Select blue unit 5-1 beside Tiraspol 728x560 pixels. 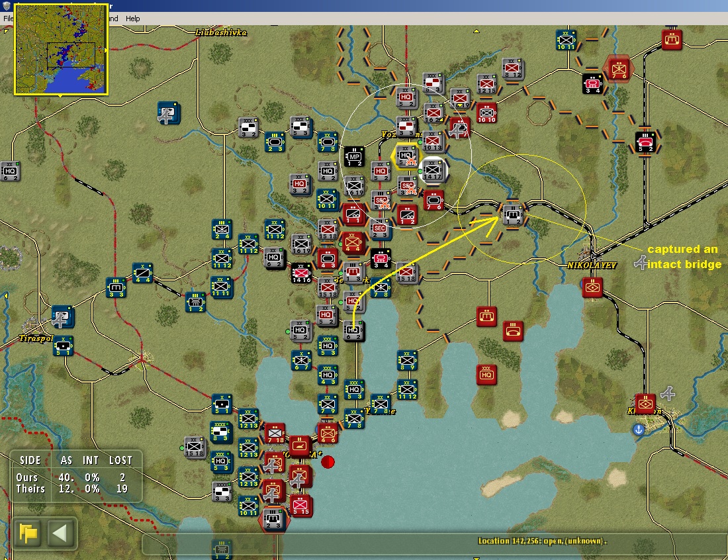point(63,346)
